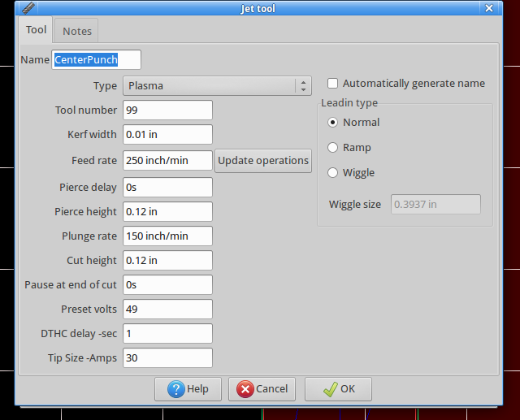520x420 pixels.
Task: Click the red X Cancel icon
Action: point(245,389)
